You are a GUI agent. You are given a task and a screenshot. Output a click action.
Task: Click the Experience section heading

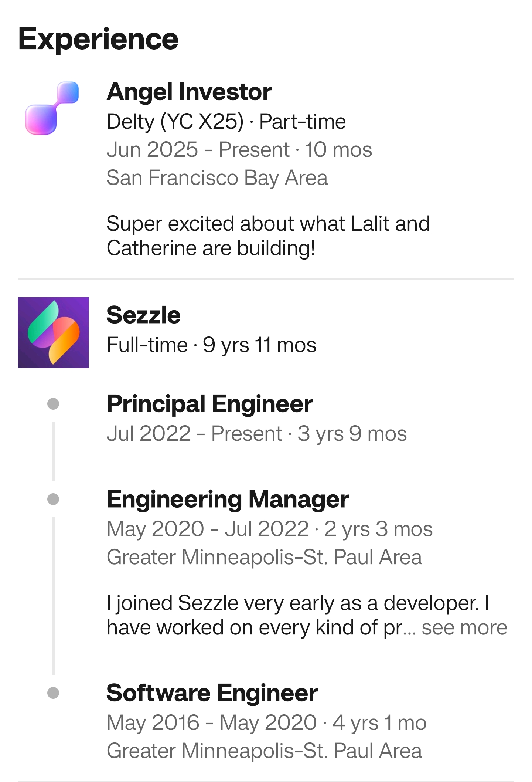pyautogui.click(x=98, y=40)
